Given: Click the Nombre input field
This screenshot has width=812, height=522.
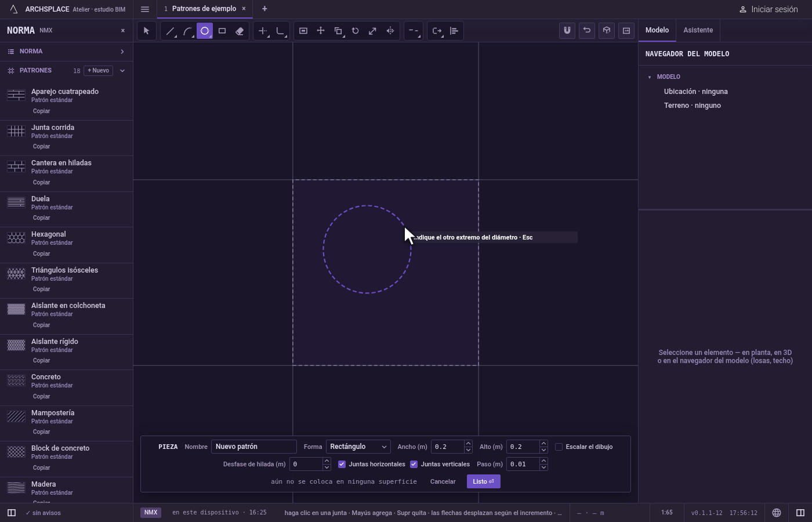Looking at the screenshot, I should click(254, 447).
